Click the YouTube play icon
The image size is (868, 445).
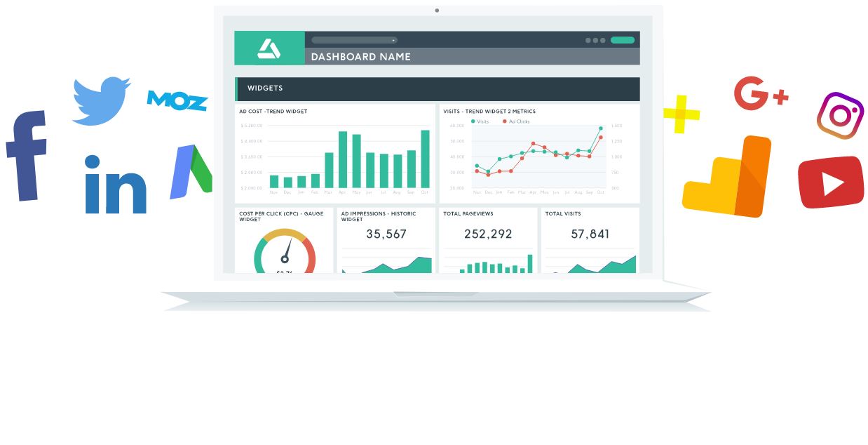(831, 182)
